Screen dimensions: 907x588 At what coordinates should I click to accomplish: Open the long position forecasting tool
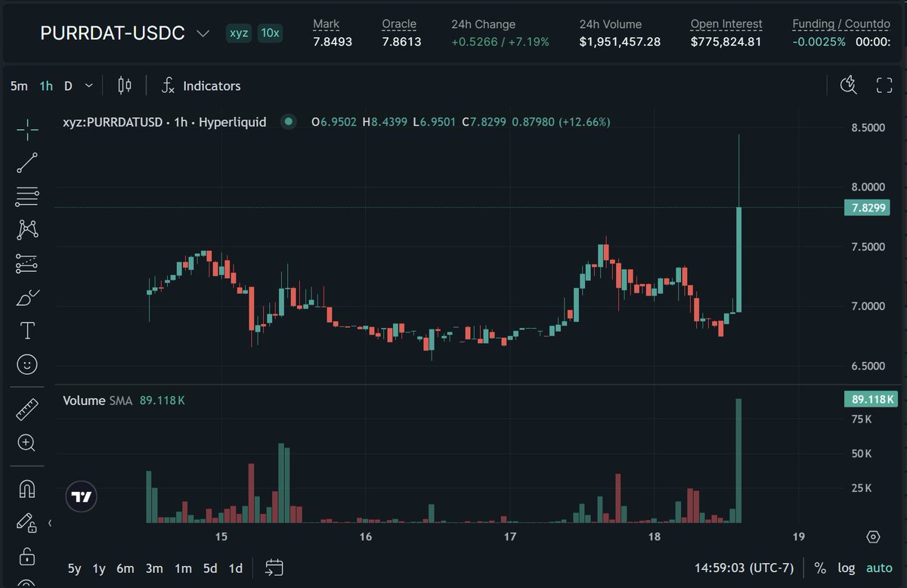click(27, 264)
